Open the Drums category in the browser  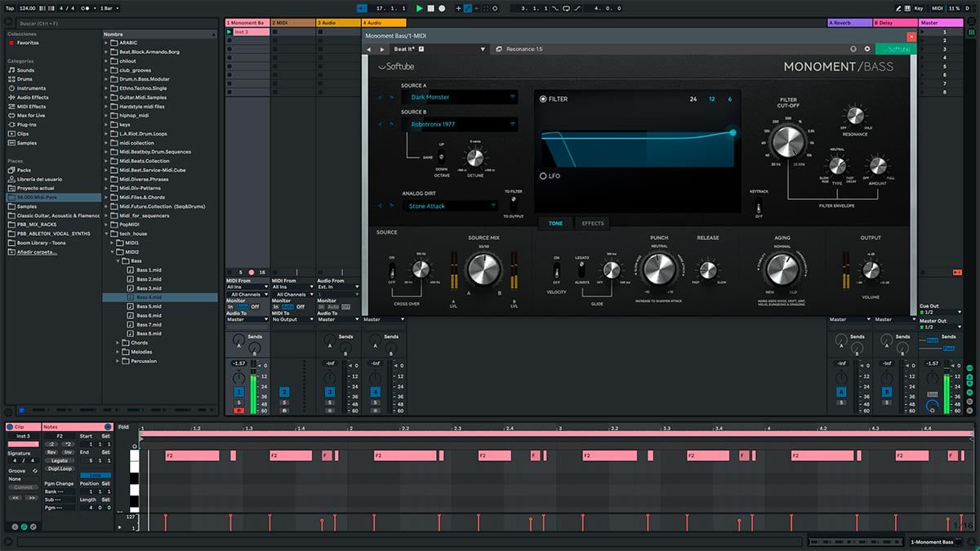24,79
